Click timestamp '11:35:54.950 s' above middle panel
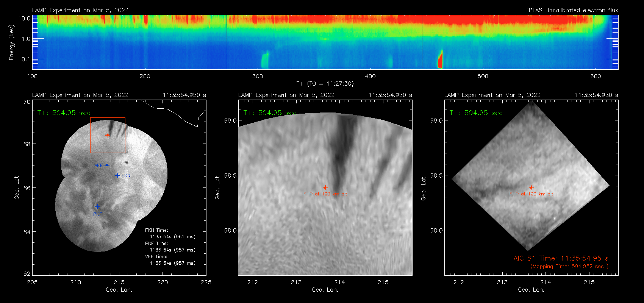This screenshot has width=644, height=303. coord(391,95)
